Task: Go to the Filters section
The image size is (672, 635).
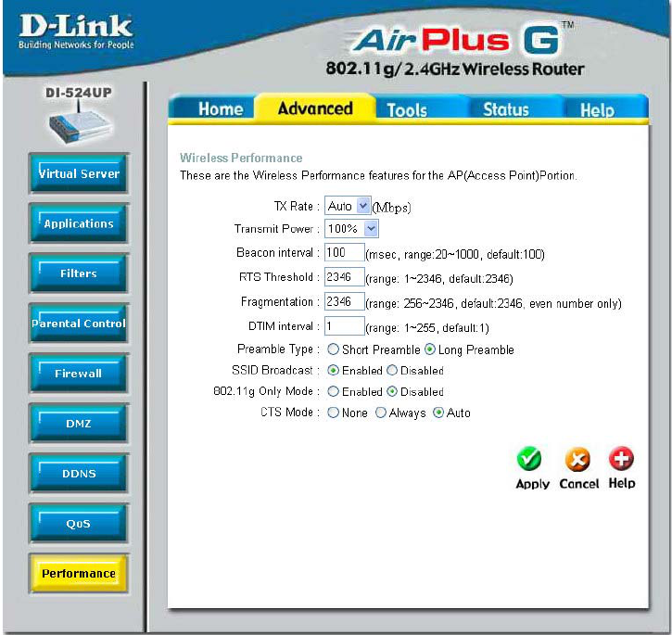Action: point(79,273)
